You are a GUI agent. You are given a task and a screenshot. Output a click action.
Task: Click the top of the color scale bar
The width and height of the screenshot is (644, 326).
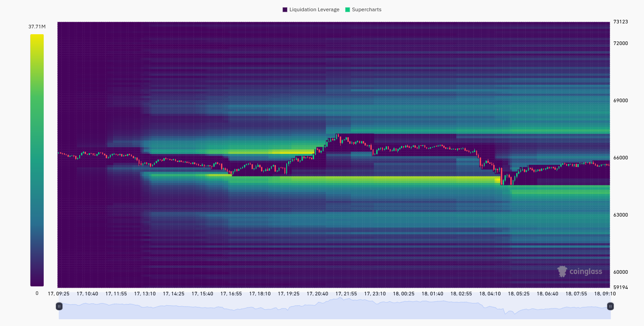click(x=37, y=37)
